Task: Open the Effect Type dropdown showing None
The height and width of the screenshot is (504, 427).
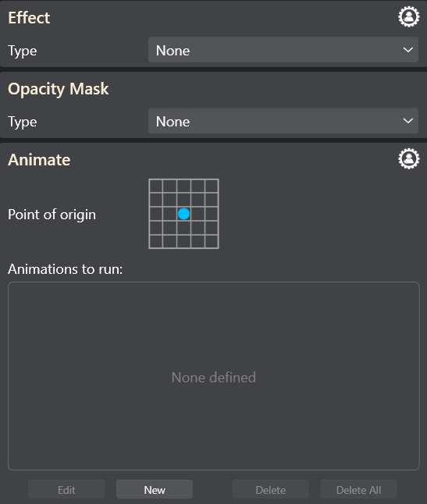Action: 283,50
